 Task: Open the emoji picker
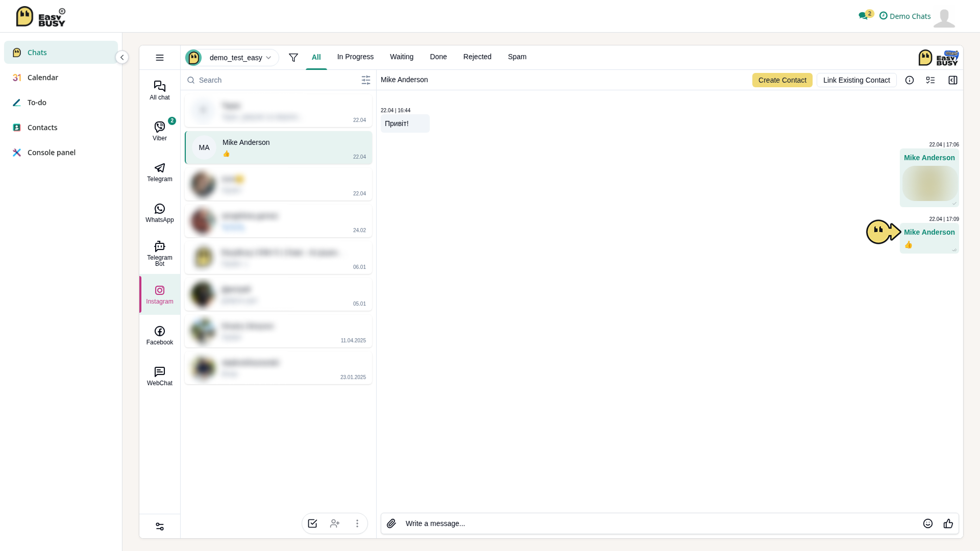[x=928, y=523]
